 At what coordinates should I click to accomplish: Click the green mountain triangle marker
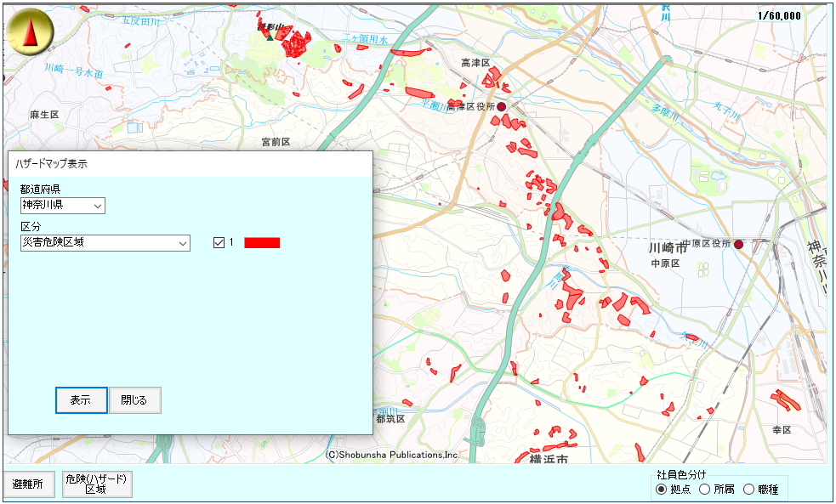270,36
